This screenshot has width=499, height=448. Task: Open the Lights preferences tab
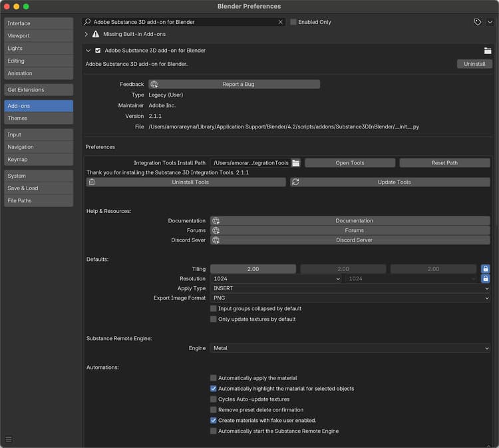tap(39, 48)
